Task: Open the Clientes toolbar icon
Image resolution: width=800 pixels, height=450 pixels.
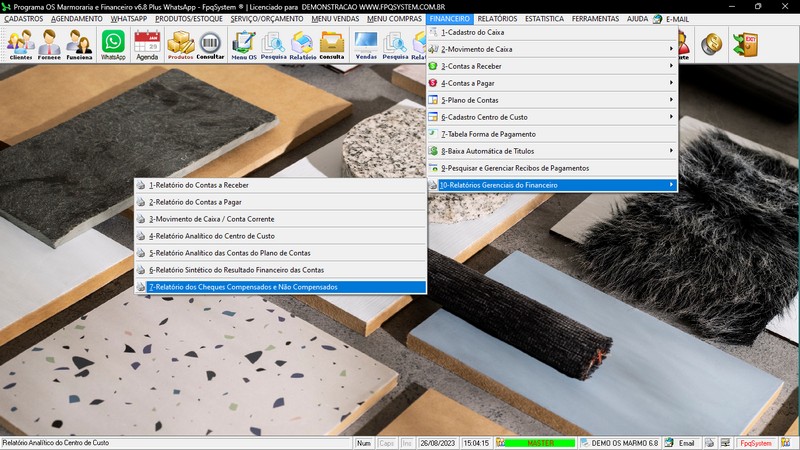Action: pos(20,44)
